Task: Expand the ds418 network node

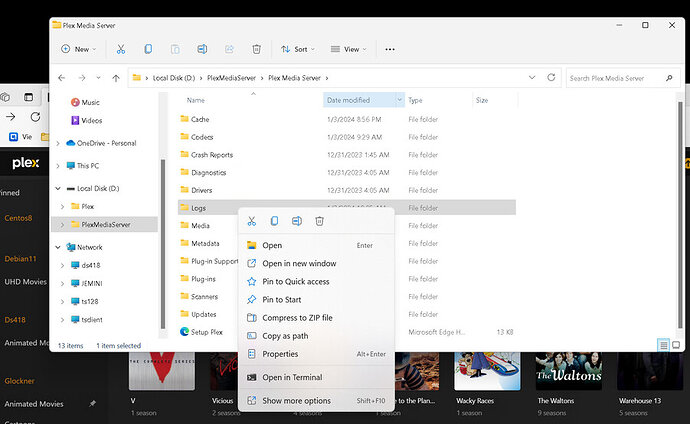Action: click(x=62, y=265)
